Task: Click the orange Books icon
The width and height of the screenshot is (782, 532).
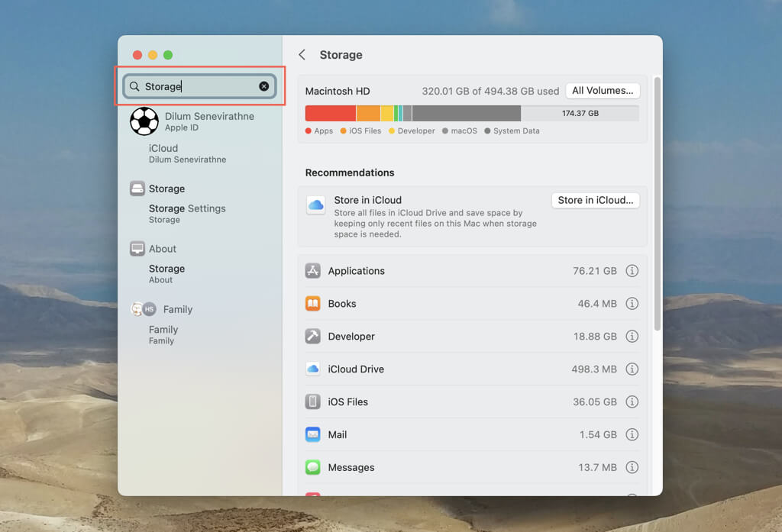Action: (312, 304)
